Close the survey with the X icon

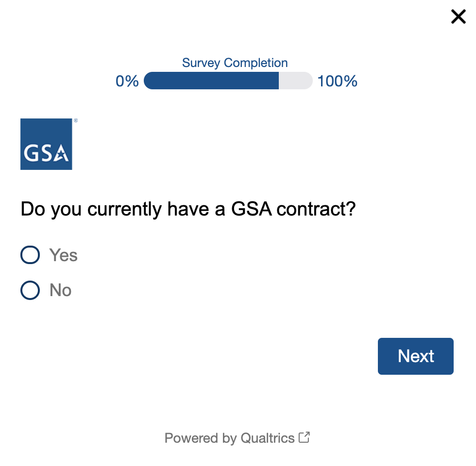[458, 17]
